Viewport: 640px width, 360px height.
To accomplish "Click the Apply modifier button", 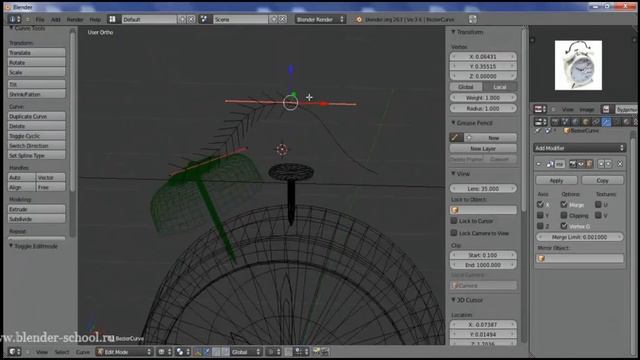I will click(x=556, y=180).
